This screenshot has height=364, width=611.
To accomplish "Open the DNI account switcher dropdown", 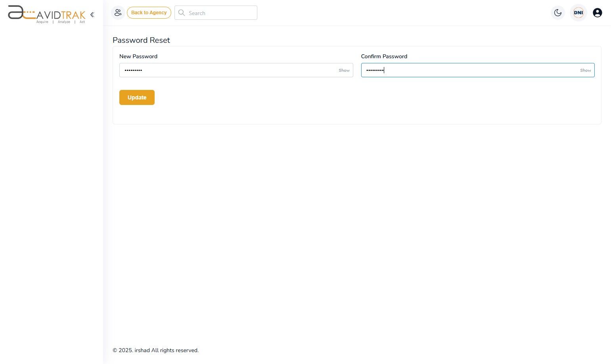I will click(x=578, y=13).
